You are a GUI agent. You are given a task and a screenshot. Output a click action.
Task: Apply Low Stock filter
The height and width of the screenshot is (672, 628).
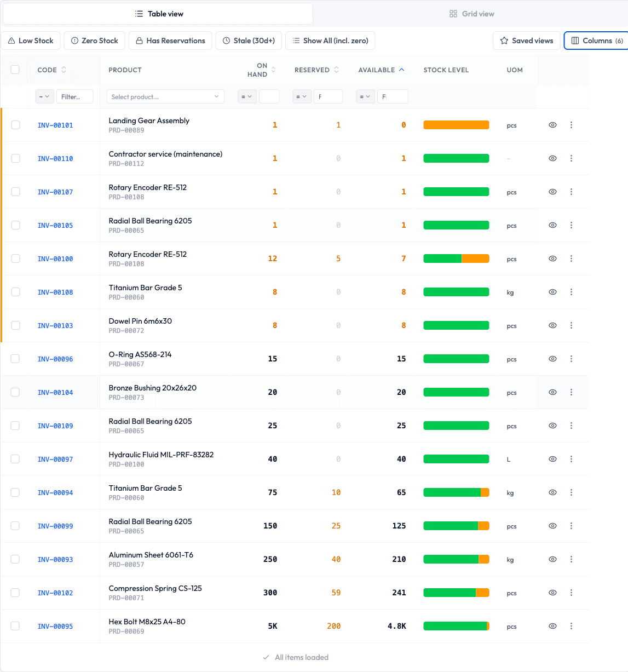pyautogui.click(x=31, y=41)
